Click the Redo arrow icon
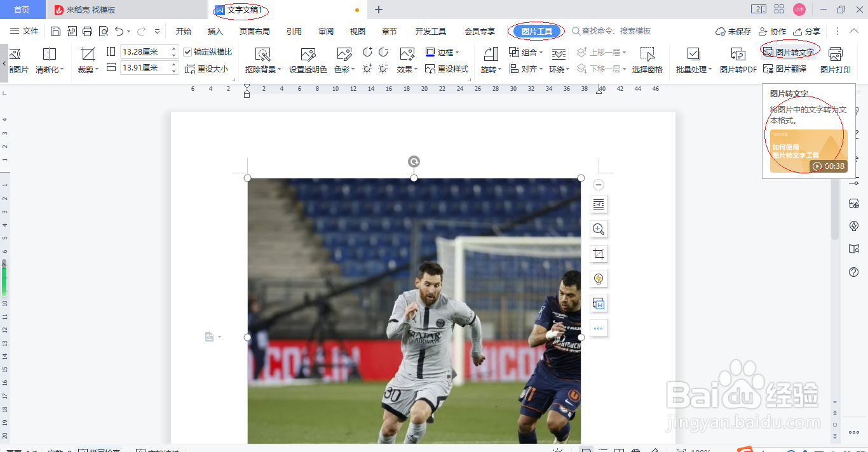The image size is (868, 452). pyautogui.click(x=142, y=31)
